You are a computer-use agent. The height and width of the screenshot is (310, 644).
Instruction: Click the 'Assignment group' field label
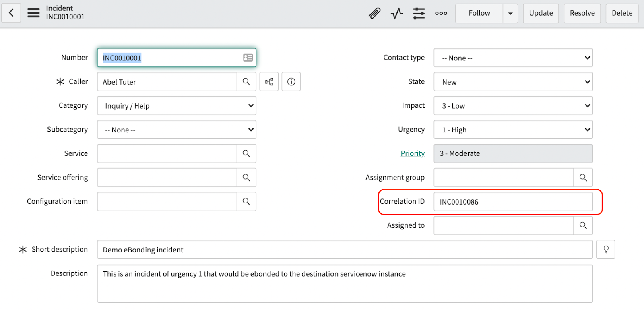[x=395, y=178]
